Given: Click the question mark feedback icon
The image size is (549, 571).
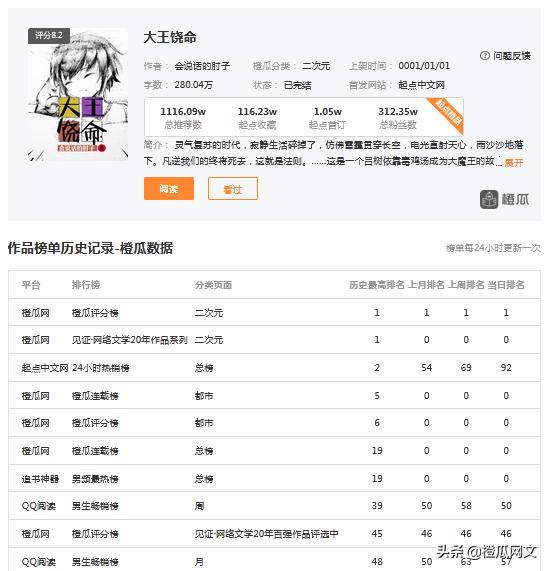Looking at the screenshot, I should pyautogui.click(x=485, y=56).
